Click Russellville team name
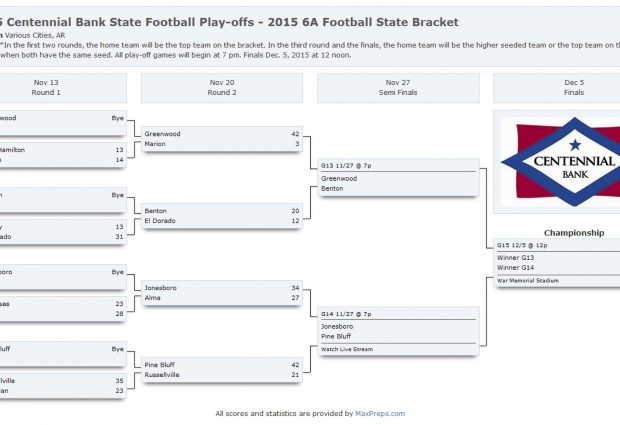The image size is (620, 425). 162,374
